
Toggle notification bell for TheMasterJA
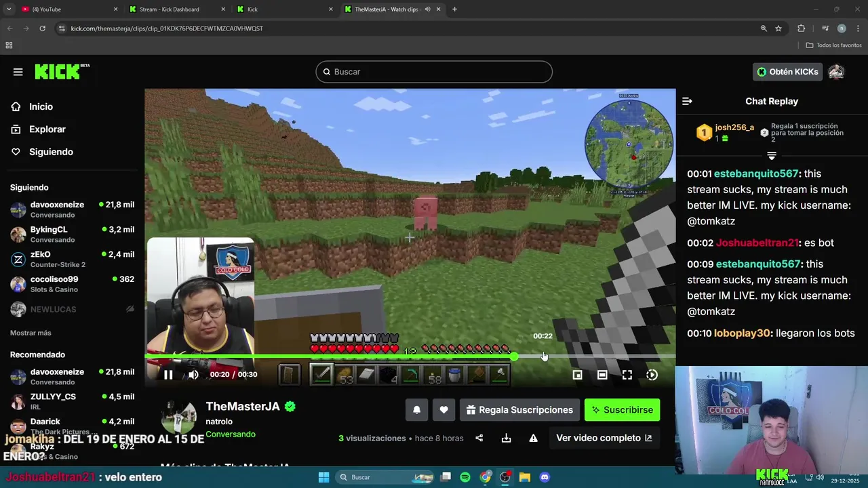pos(416,409)
